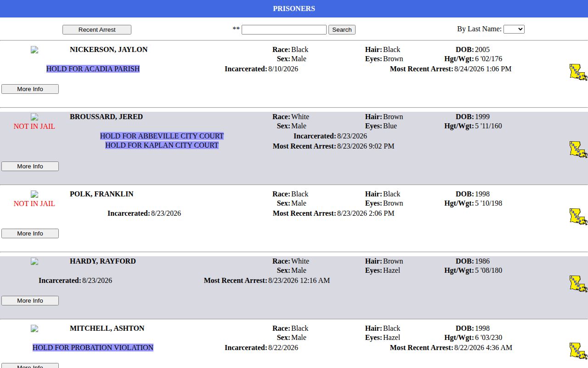Open Polk, Franklin mugshot image
The height and width of the screenshot is (368, 588).
(34, 194)
